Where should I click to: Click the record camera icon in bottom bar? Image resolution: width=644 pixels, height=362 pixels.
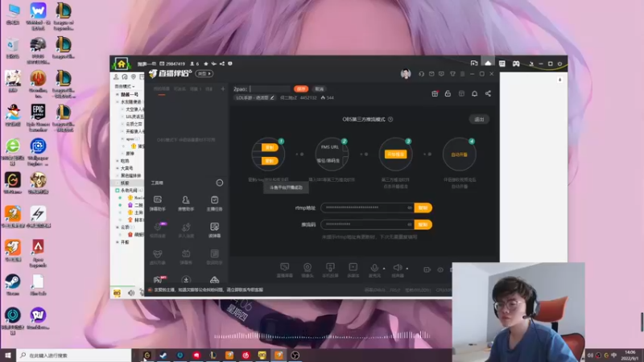pos(427,269)
